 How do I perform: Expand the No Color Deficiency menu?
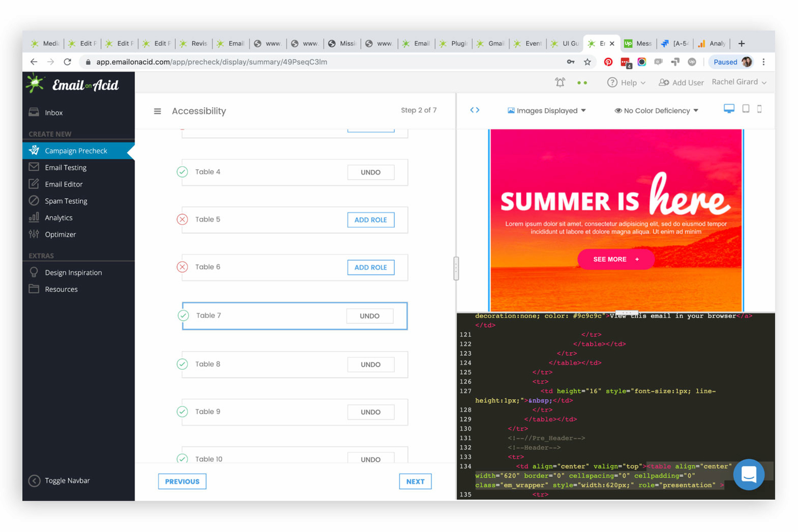[656, 110]
